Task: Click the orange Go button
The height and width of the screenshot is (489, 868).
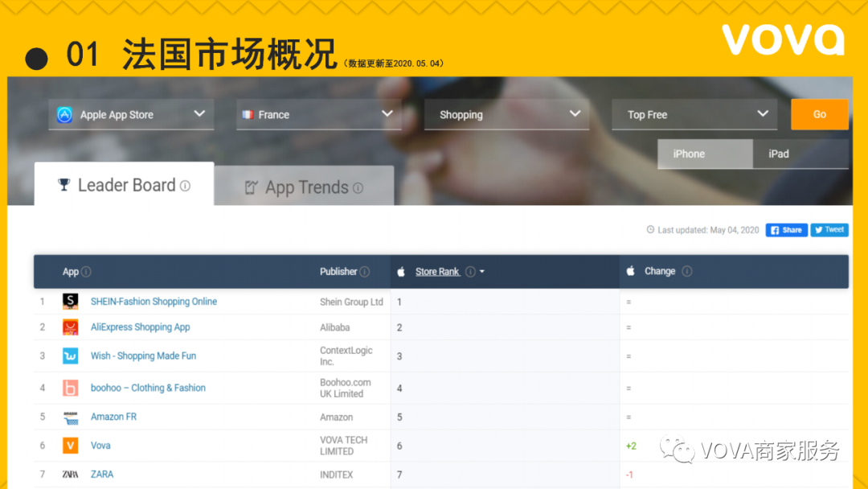Action: (819, 115)
